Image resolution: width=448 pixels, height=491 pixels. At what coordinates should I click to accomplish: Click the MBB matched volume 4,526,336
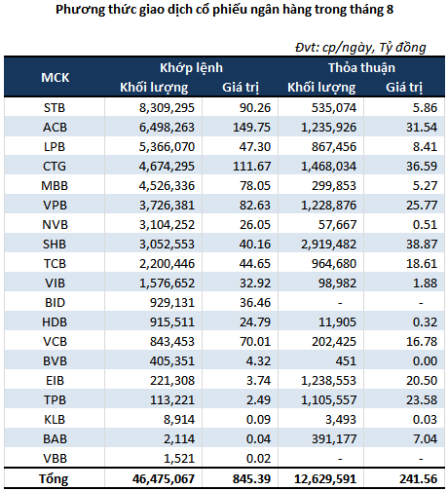(x=167, y=186)
